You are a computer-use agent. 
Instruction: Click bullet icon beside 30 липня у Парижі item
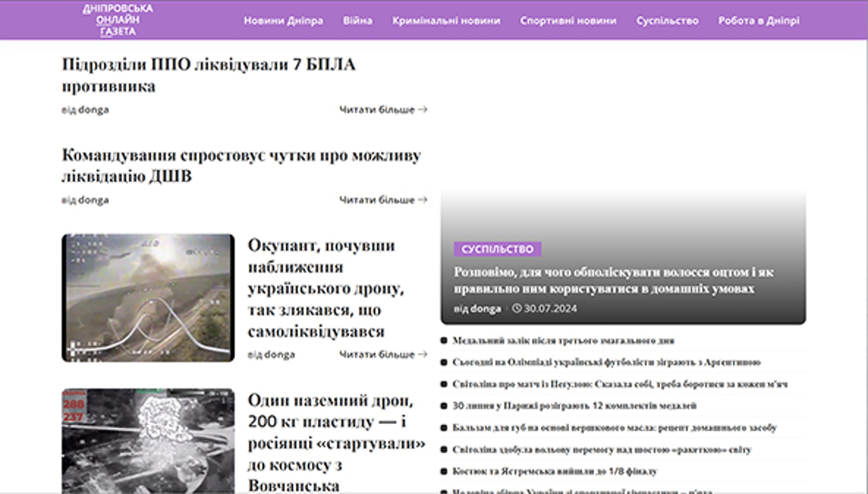click(x=444, y=405)
